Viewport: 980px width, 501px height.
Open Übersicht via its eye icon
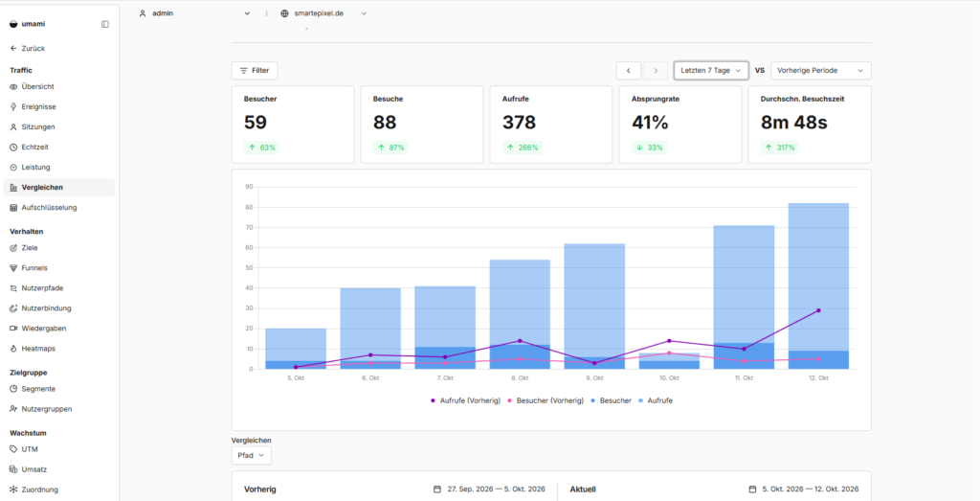point(13,86)
